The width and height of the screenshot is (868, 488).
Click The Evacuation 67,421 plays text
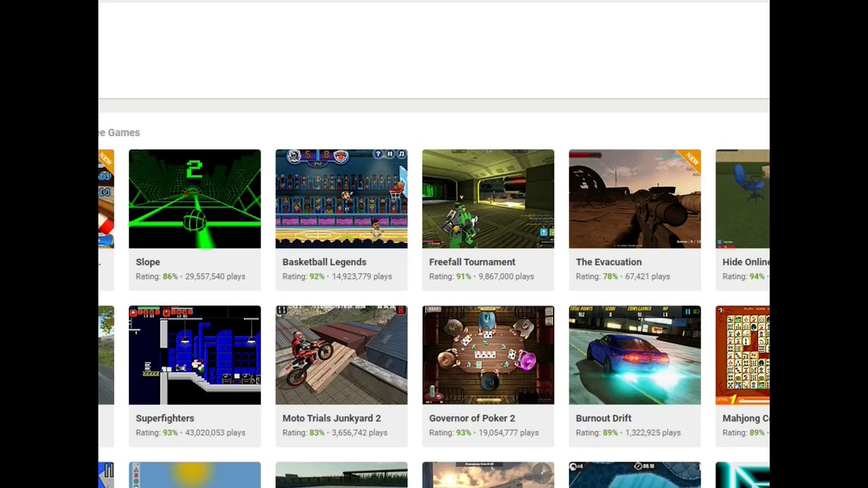pyautogui.click(x=648, y=277)
